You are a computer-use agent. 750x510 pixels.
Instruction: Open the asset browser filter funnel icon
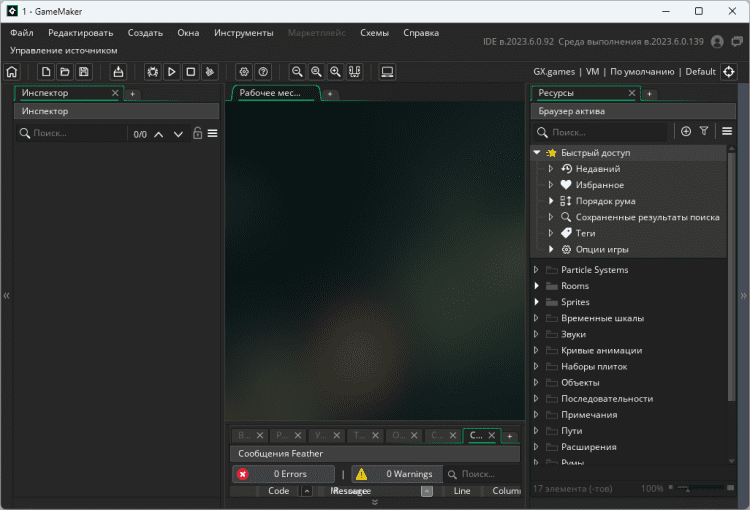coord(704,131)
